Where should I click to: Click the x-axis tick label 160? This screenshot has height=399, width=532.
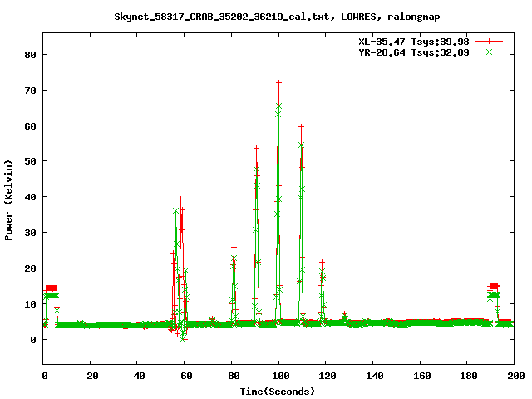(421, 376)
